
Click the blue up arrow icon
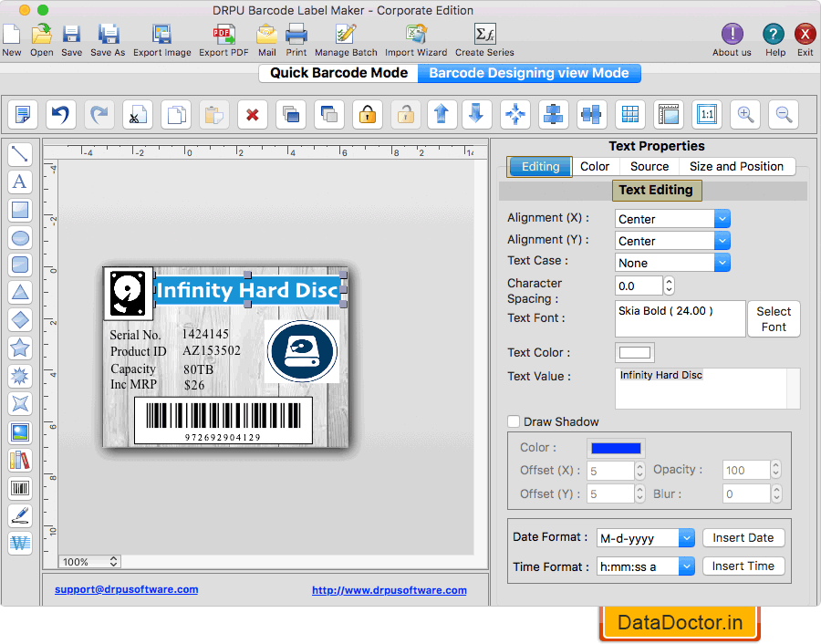(x=442, y=114)
